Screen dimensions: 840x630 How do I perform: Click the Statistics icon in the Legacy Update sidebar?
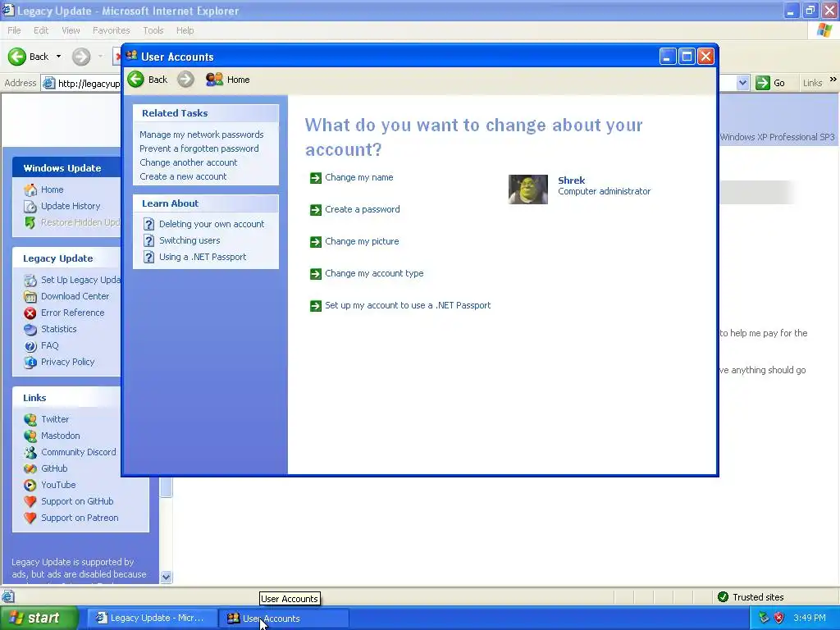[30, 330]
